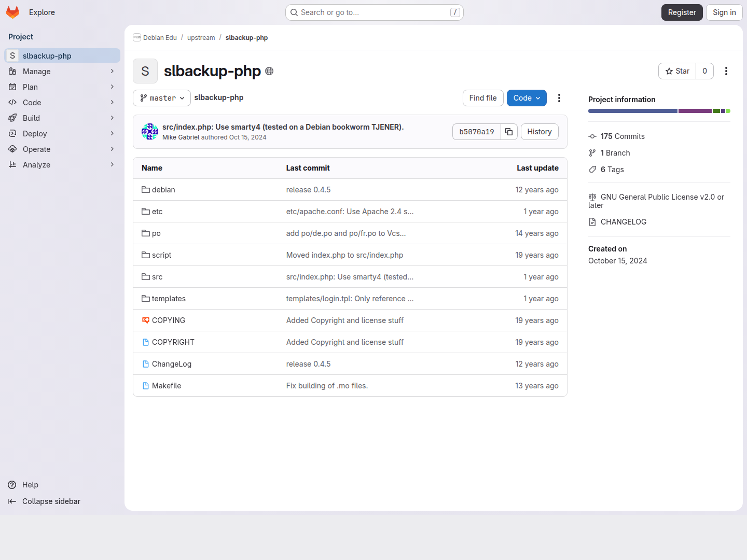Expand the Analyze menu chevron
This screenshot has width=747, height=560.
click(112, 164)
